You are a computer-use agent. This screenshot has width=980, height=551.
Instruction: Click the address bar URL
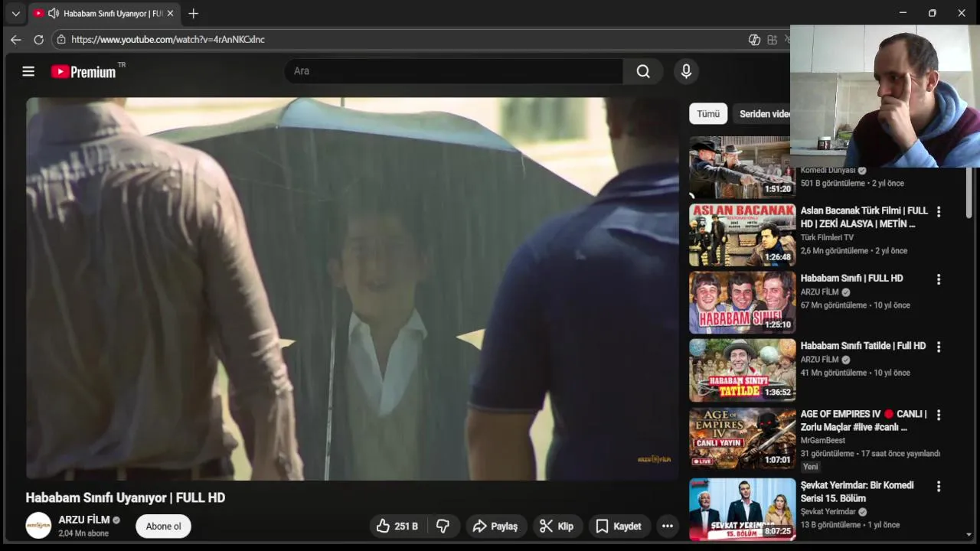[168, 39]
